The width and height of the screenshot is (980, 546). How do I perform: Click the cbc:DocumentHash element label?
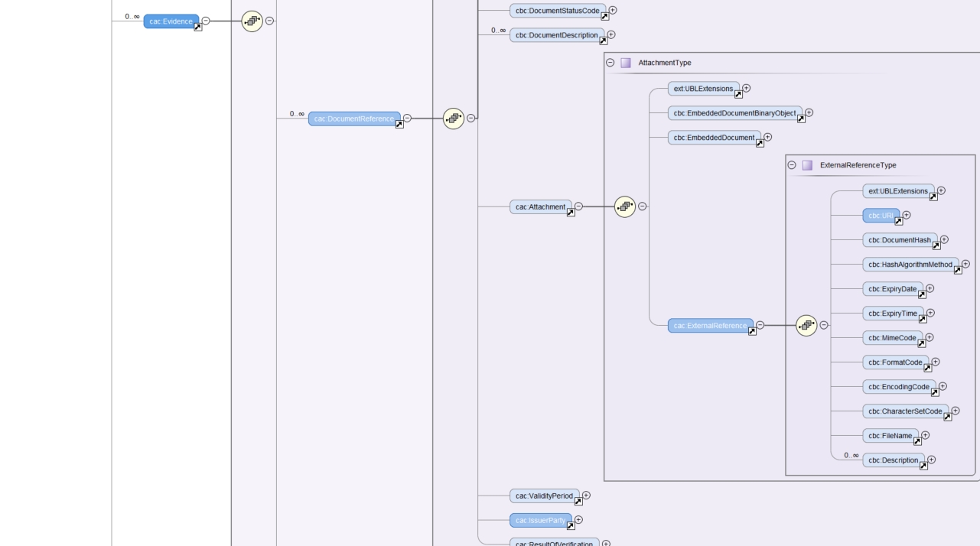click(900, 240)
